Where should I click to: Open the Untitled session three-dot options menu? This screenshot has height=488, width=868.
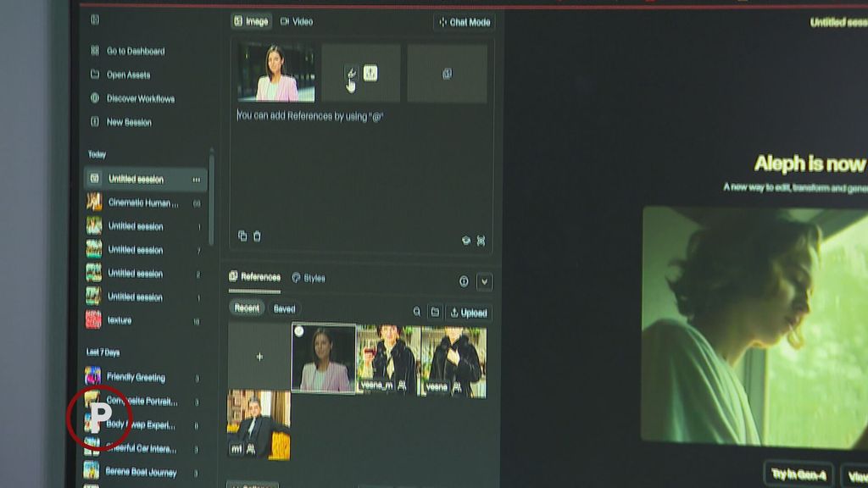coord(197,180)
